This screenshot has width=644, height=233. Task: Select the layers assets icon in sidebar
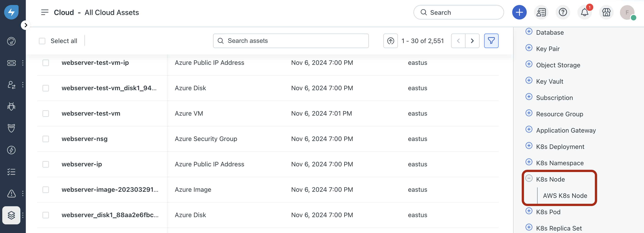pyautogui.click(x=11, y=215)
